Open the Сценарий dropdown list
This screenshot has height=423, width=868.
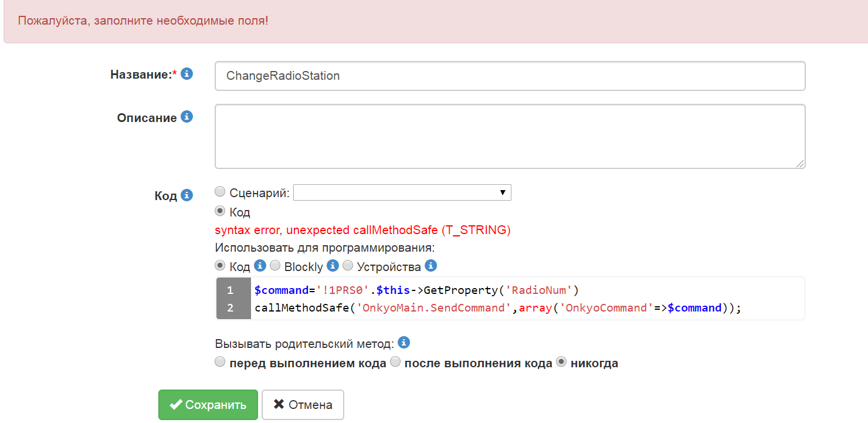(402, 192)
